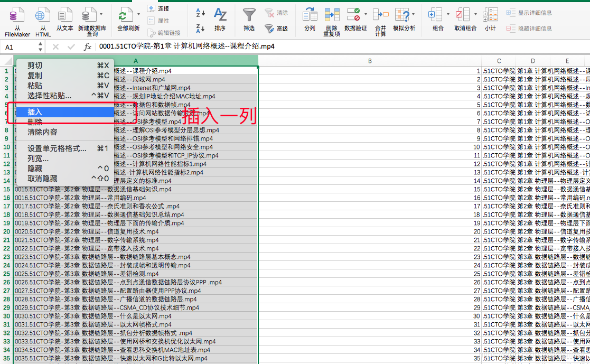Select column B header
The width and height of the screenshot is (590, 364).
370,61
